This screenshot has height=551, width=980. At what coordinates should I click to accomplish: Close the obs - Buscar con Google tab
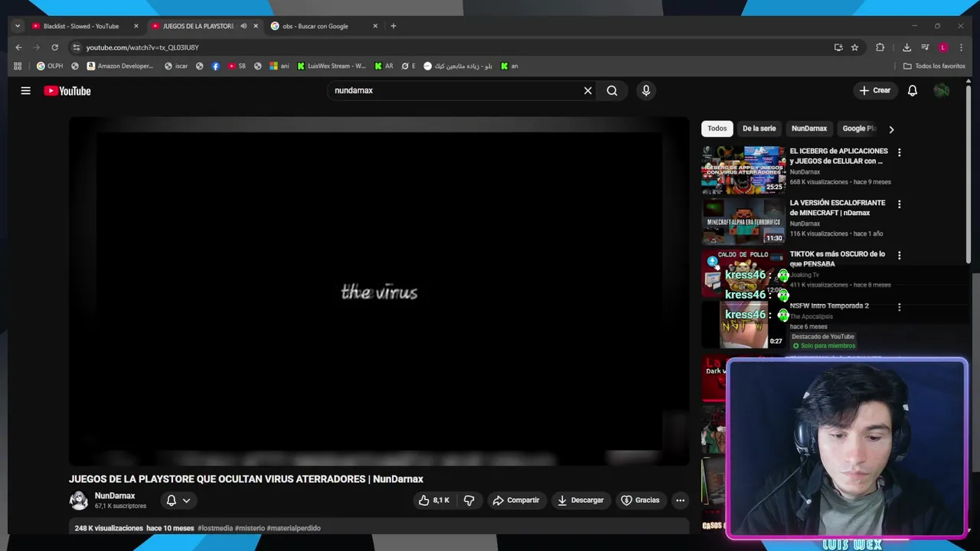pyautogui.click(x=375, y=26)
